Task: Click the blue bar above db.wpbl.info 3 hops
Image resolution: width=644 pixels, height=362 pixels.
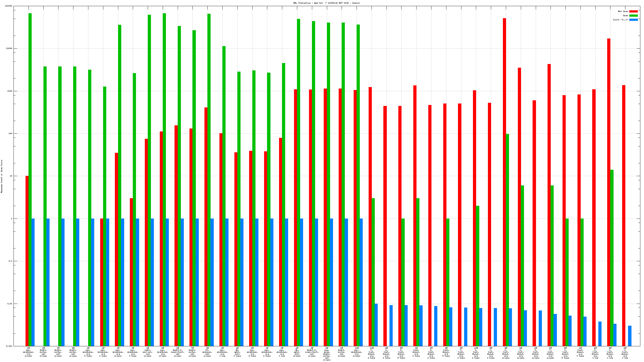Action: 242,282
